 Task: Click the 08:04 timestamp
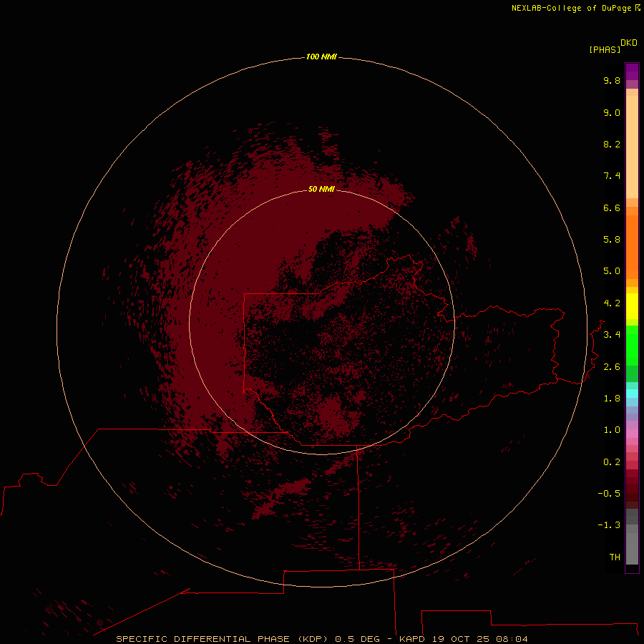512,639
